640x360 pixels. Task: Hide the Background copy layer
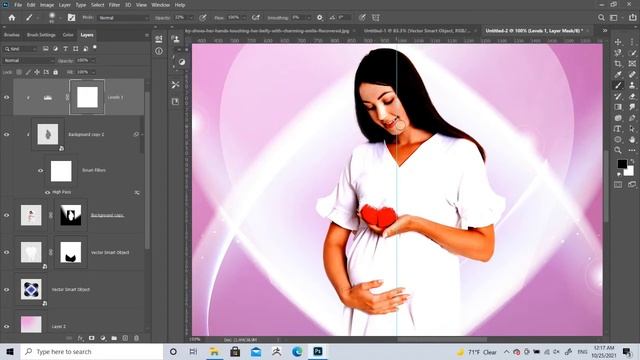[7, 215]
